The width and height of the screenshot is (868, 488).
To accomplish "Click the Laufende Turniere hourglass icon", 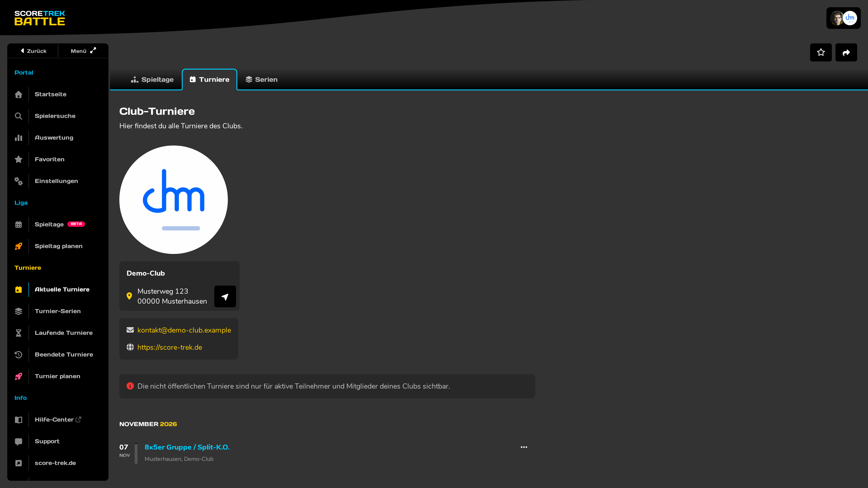I will pos(19,333).
